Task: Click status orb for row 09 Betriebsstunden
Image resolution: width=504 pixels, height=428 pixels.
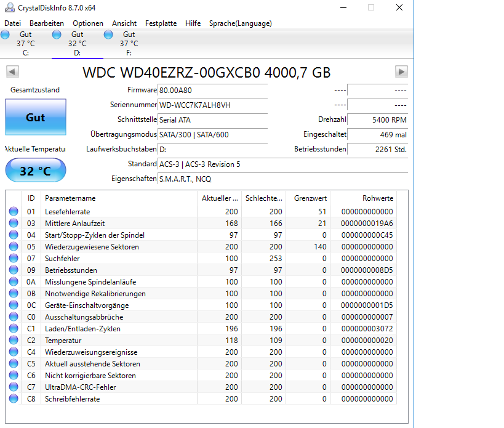Action: coord(14,270)
